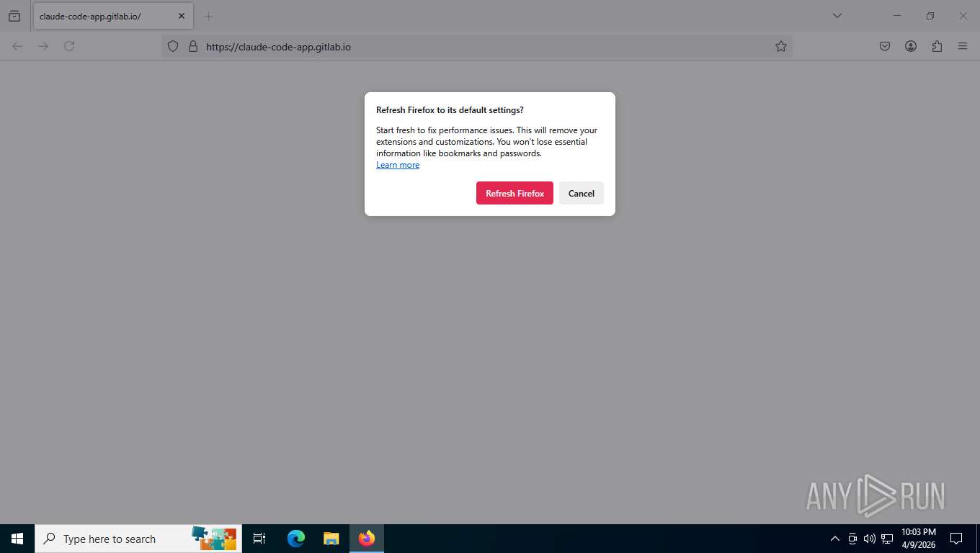Screen dimensions: 980x553
Task: Click the search highlights puzzle image
Action: click(214, 539)
